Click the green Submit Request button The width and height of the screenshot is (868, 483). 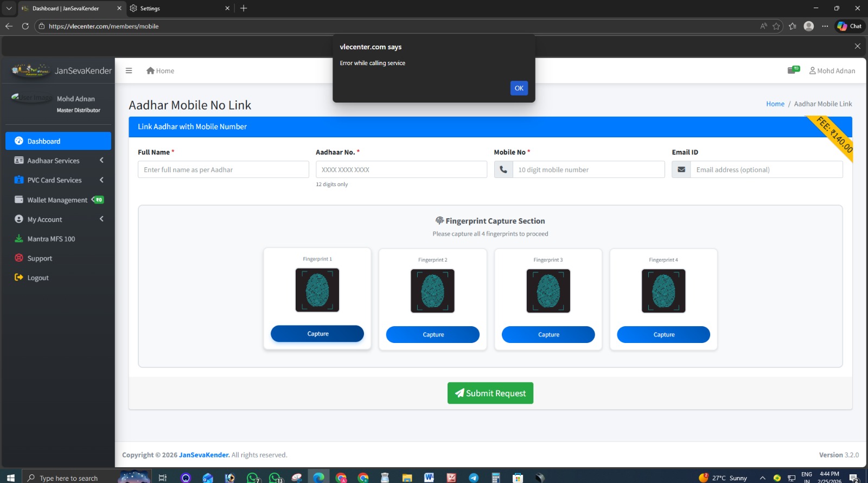pos(490,393)
